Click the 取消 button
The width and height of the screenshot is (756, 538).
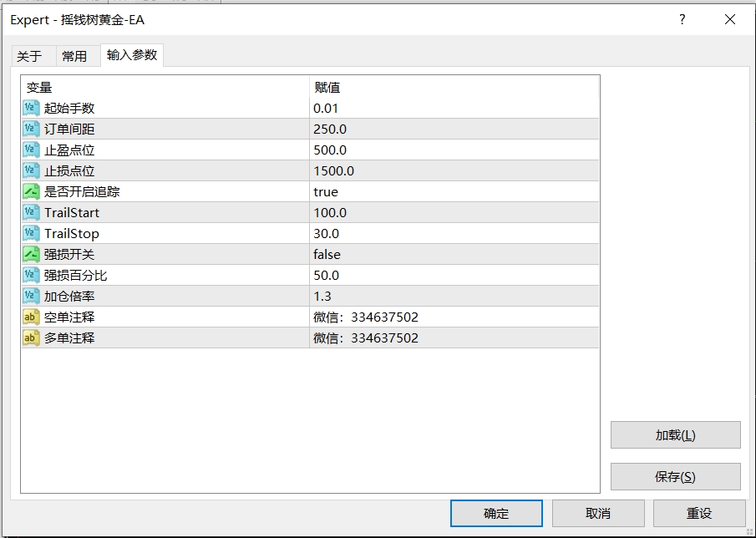598,513
